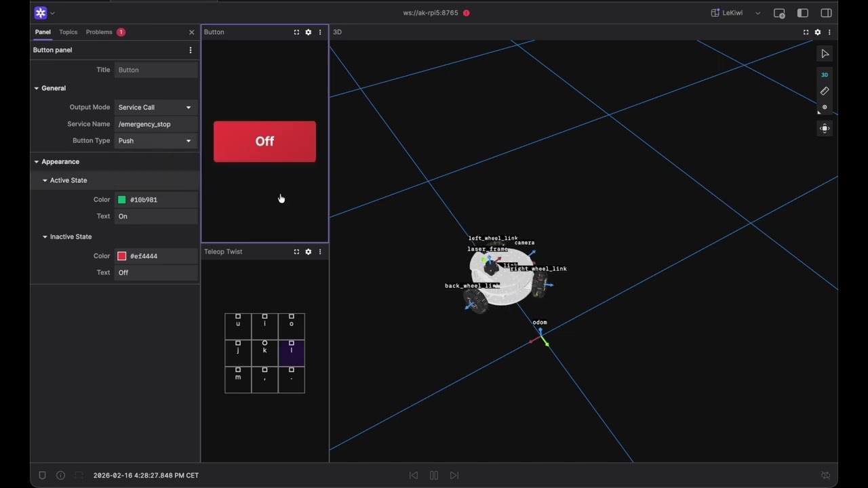Click the timestamp 4:28:27.848 PM CET
The height and width of the screenshot is (488, 868).
pos(146,476)
